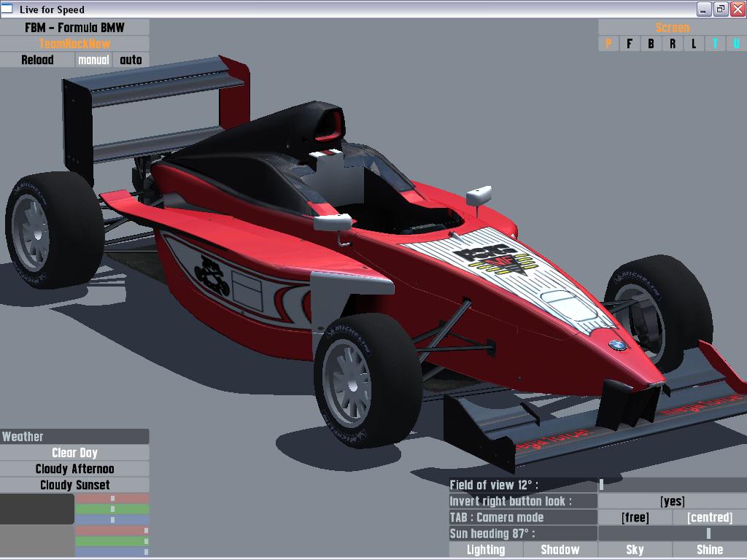747x560 pixels.
Task: Select the R right screen view
Action: [672, 44]
